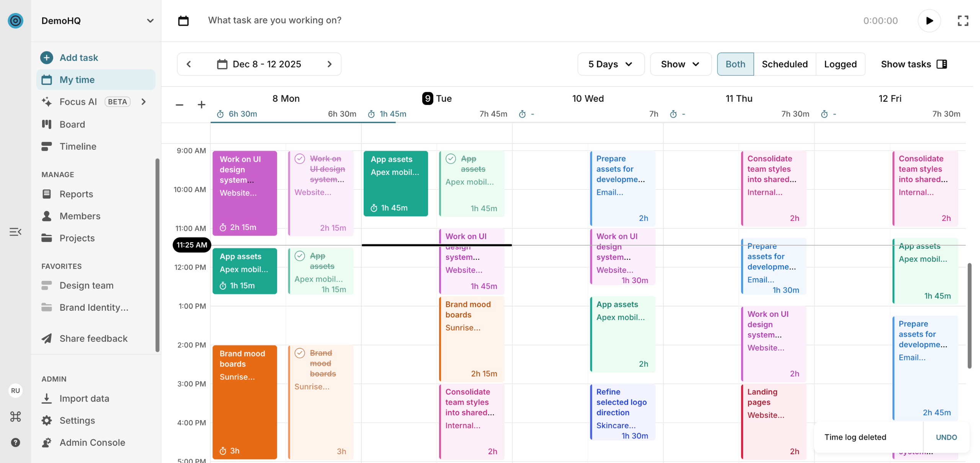Go to next week arrow
Image resolution: width=980 pixels, height=463 pixels.
click(330, 64)
